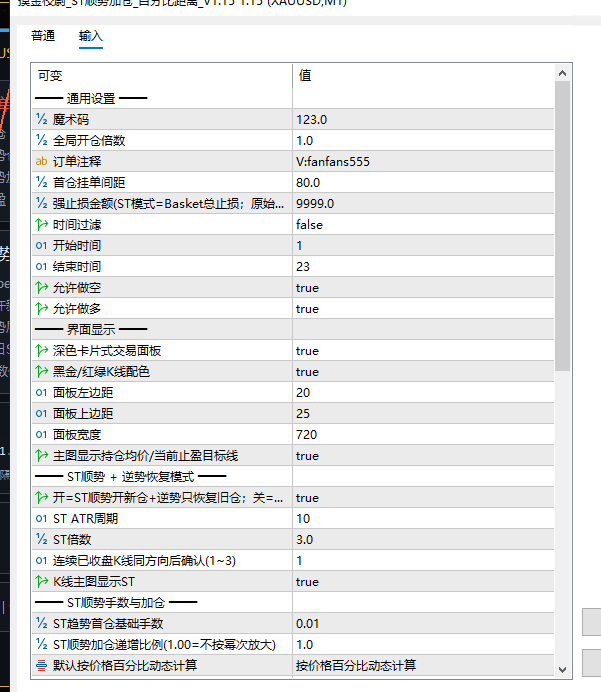The height and width of the screenshot is (692, 601).
Task: Edit the 结束时间 value 23
Action: 423,266
